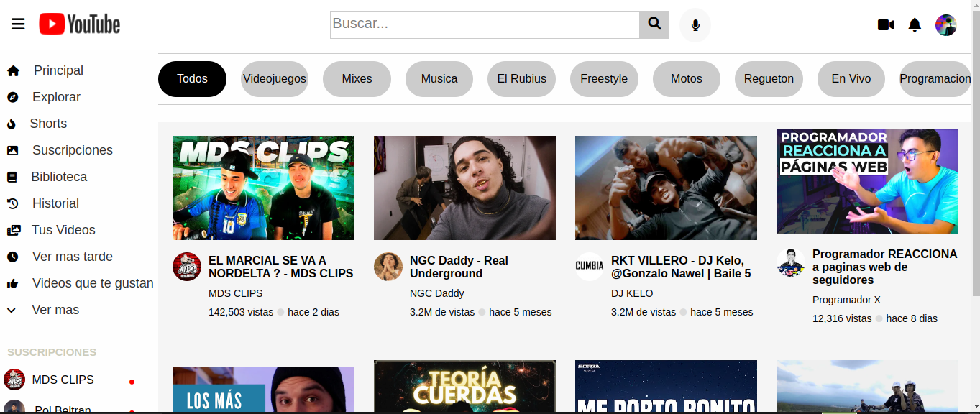Click the clock icon beside Ver mas tarde

12,257
